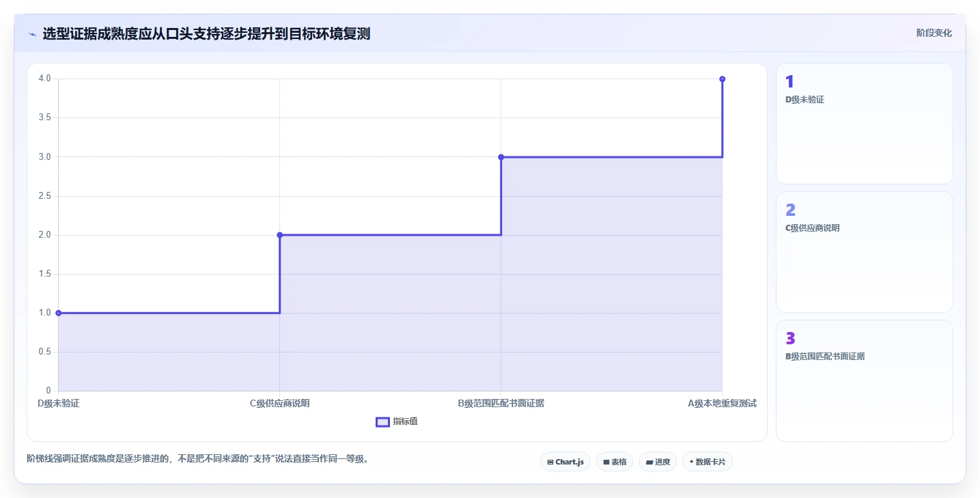
Task: Open card 3 B级范围匹配书面证据
Action: coord(864,381)
